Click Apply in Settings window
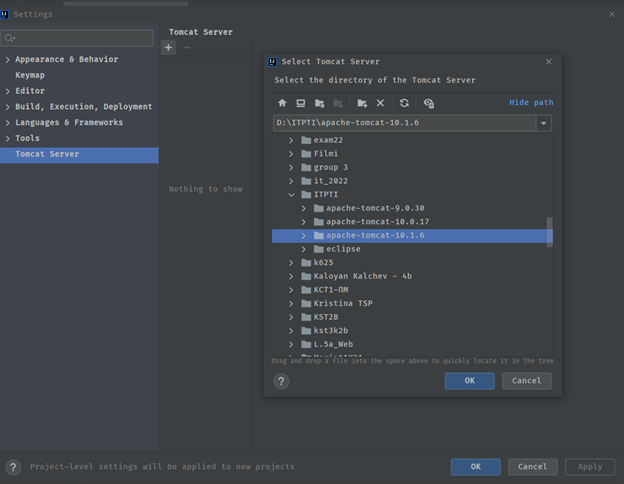Viewport: 624px width, 484px height. [590, 467]
